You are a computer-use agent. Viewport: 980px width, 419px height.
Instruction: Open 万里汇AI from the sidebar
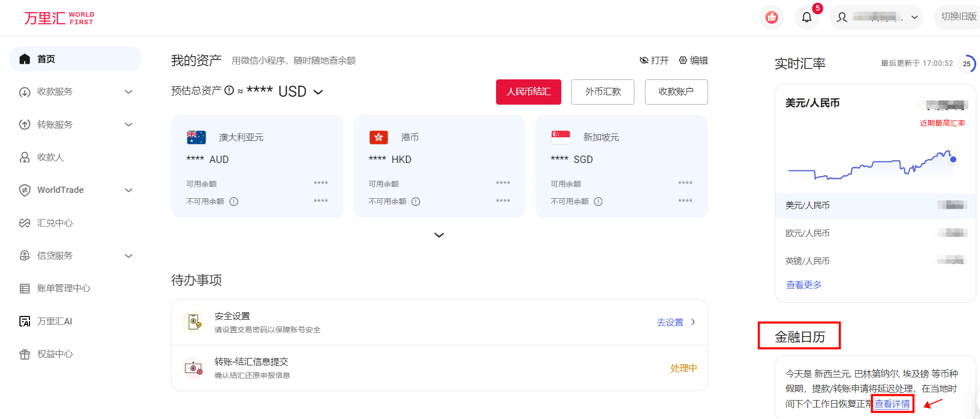(x=54, y=321)
